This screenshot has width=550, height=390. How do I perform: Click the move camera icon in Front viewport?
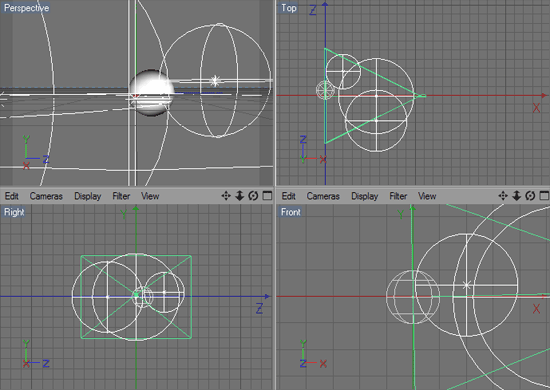503,196
